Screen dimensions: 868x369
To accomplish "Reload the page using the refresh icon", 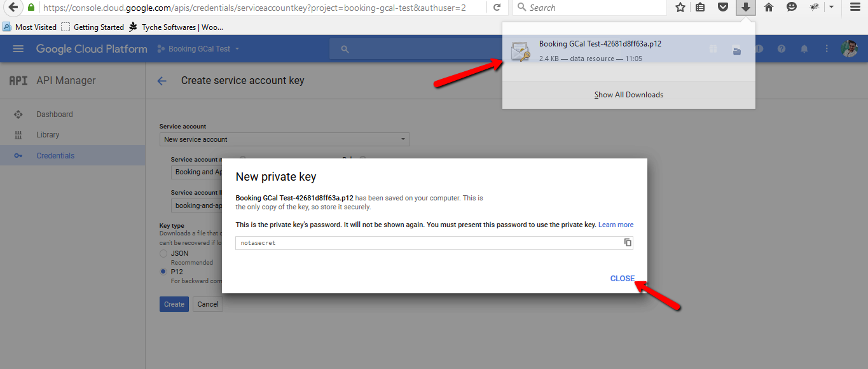I will tap(497, 8).
